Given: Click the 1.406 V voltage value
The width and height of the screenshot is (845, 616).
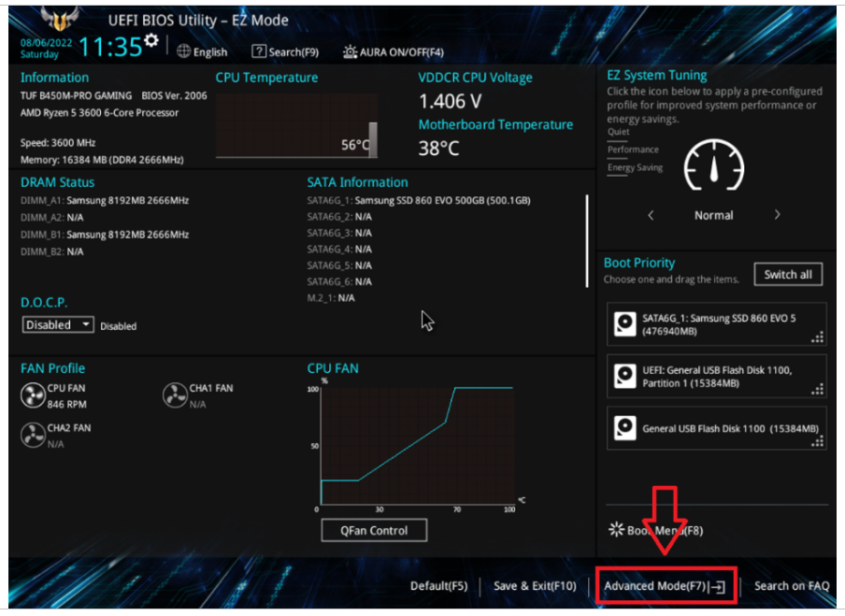Looking at the screenshot, I should point(450,101).
